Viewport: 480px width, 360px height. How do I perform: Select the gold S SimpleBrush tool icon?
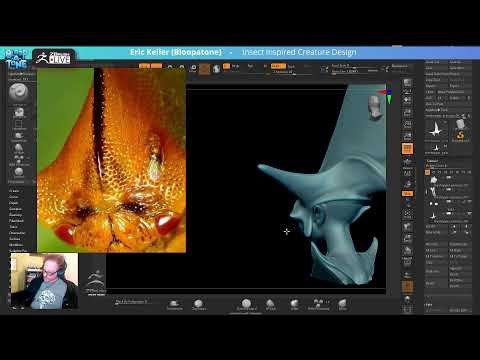point(461,135)
